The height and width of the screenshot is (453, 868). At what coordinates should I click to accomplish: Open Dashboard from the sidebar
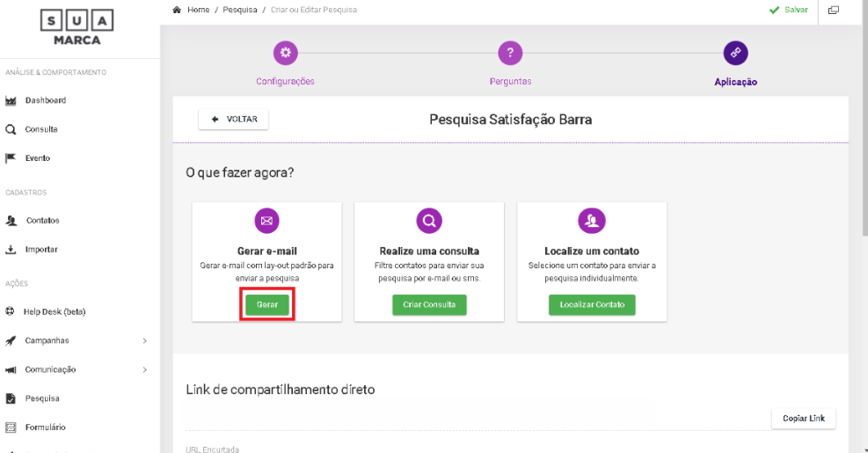44,100
